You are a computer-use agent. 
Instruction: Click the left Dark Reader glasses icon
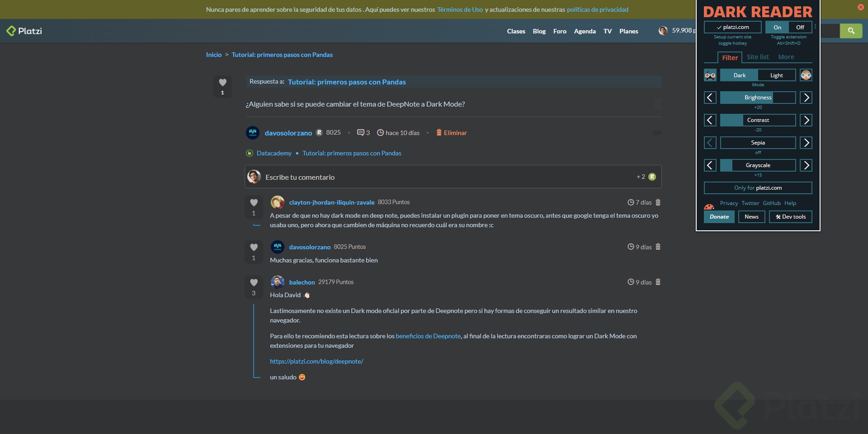coord(710,75)
